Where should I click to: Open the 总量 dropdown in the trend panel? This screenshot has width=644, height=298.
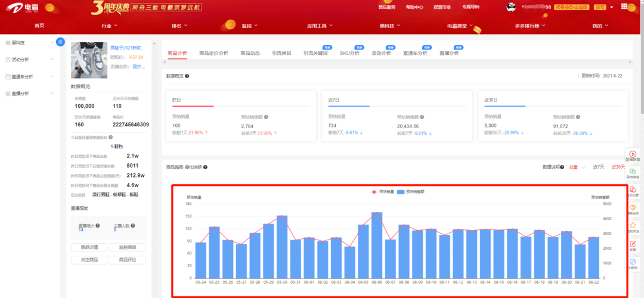point(577,167)
